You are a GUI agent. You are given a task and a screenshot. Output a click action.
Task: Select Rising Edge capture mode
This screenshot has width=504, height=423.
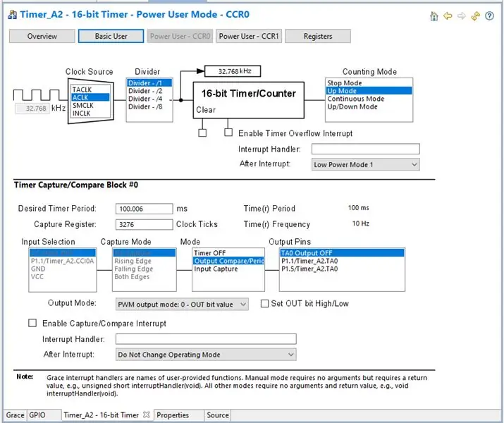144,261
